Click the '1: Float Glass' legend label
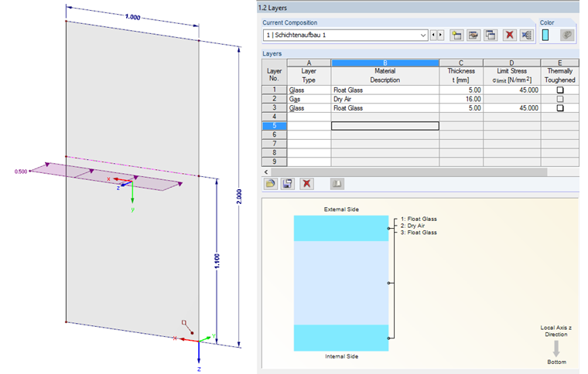Image resolution: width=588 pixels, height=374 pixels. click(x=419, y=219)
